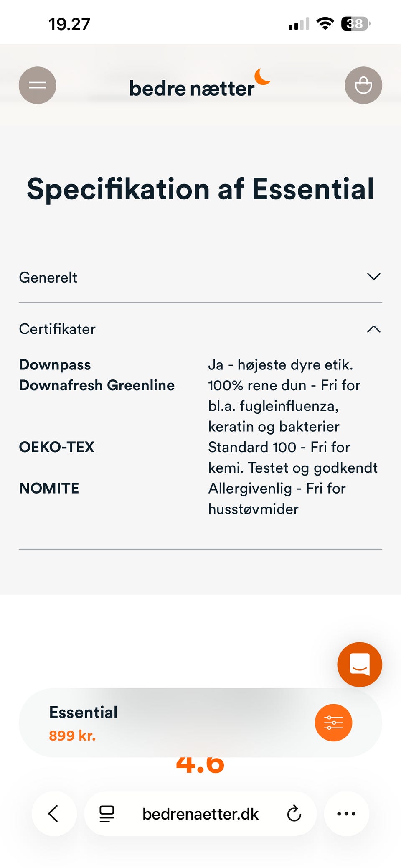The width and height of the screenshot is (401, 868).
Task: Click the Certifikater section header
Action: (57, 329)
